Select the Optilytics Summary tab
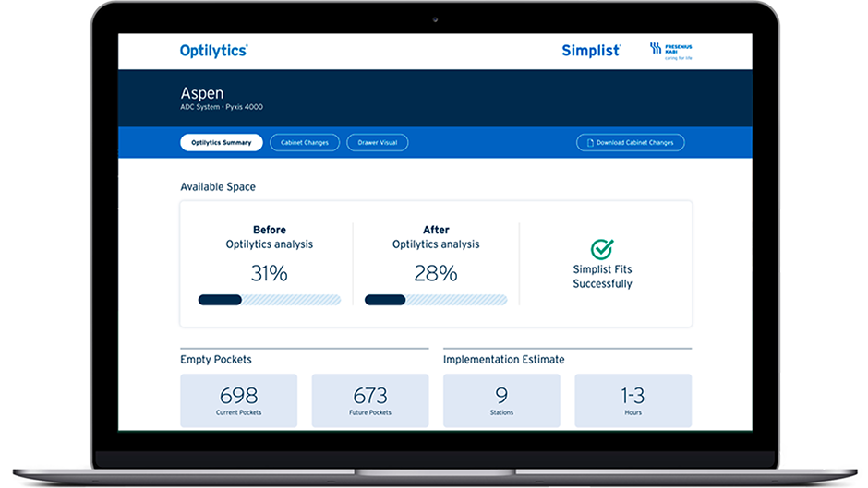This screenshot has width=868, height=488. [x=222, y=143]
